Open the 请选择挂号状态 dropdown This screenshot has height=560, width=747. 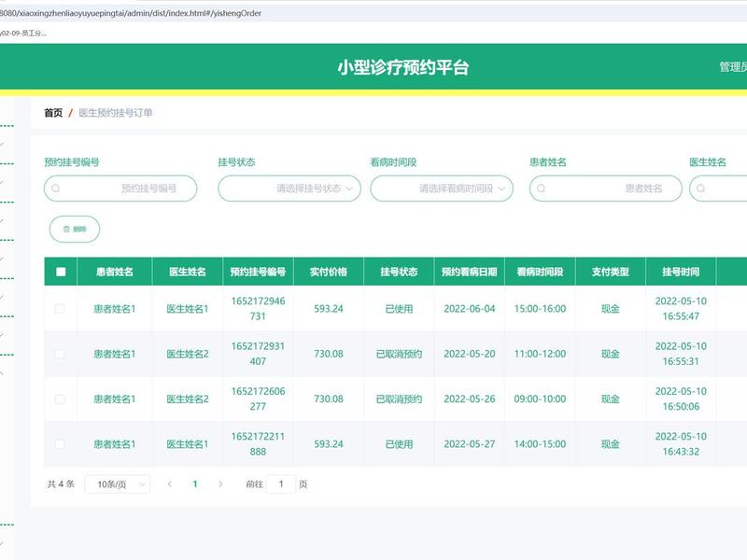(289, 189)
